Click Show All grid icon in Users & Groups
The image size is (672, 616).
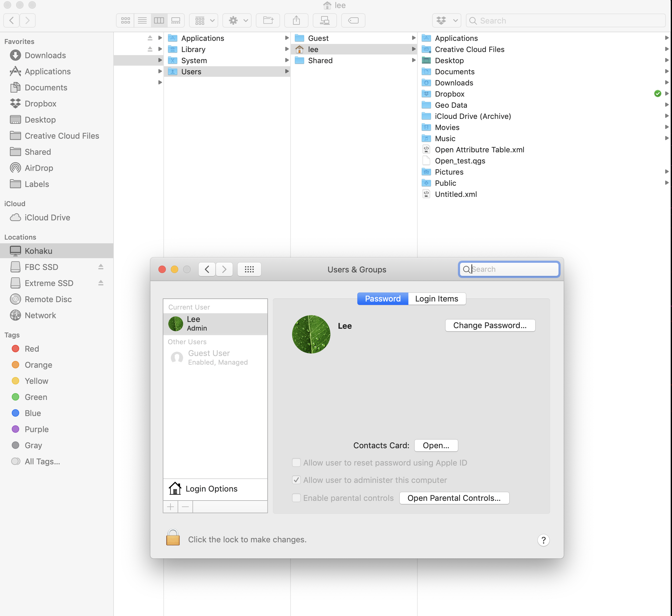click(249, 269)
